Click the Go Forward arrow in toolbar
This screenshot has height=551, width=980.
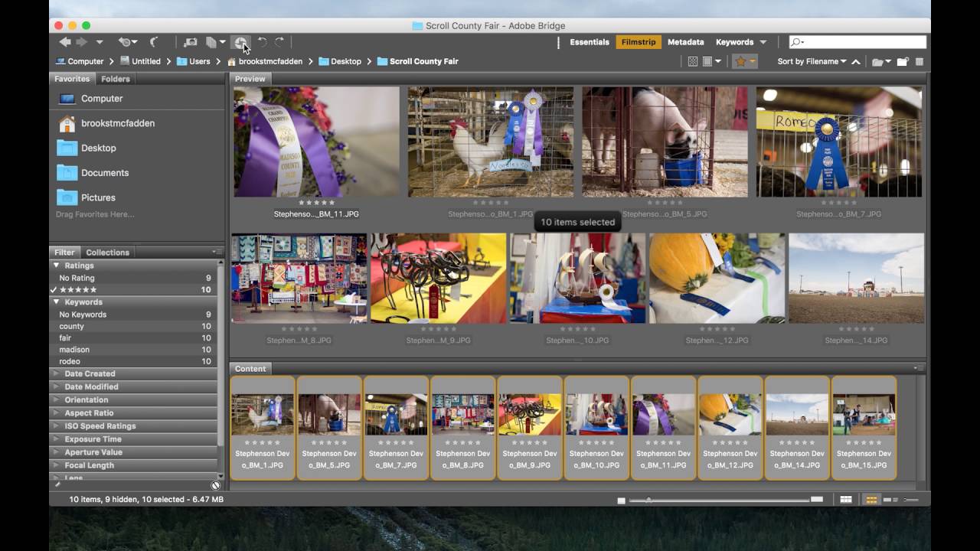click(81, 42)
